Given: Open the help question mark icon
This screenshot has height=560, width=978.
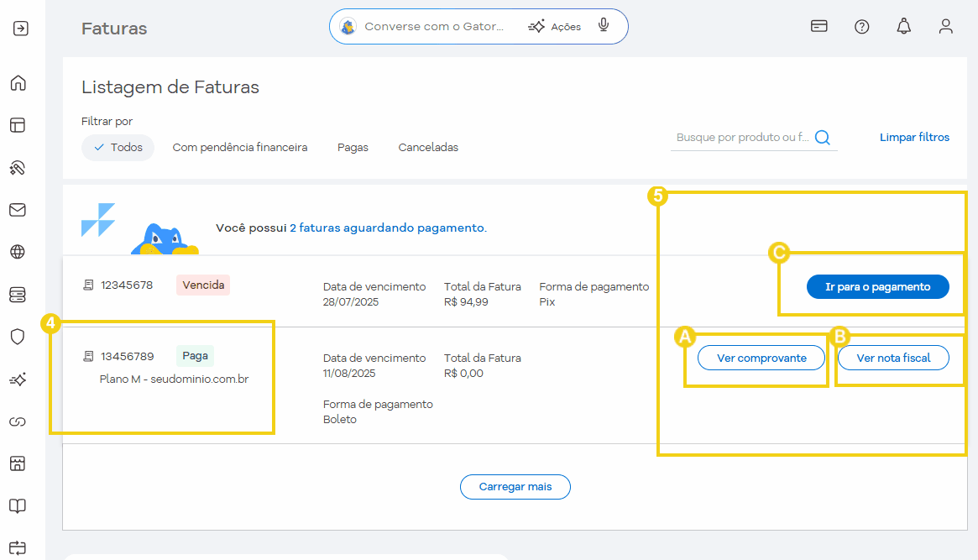Looking at the screenshot, I should [x=862, y=27].
